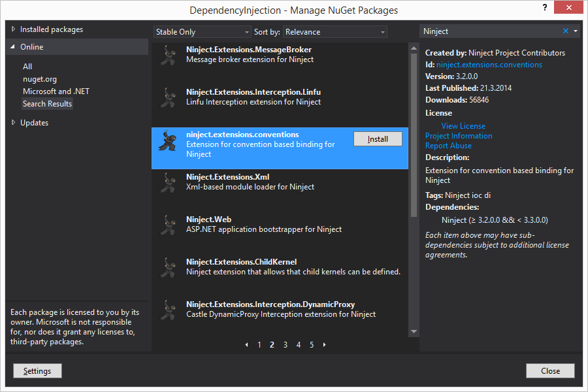This screenshot has height=392, width=588.
Task: Open the View License link
Action: coord(463,126)
